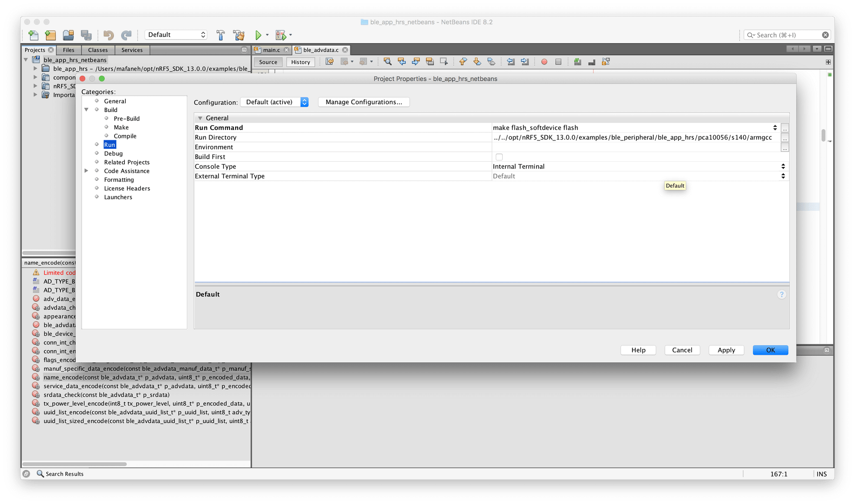Clean and Build using the hammer-and-broom icon
The width and height of the screenshot is (855, 504).
point(239,35)
